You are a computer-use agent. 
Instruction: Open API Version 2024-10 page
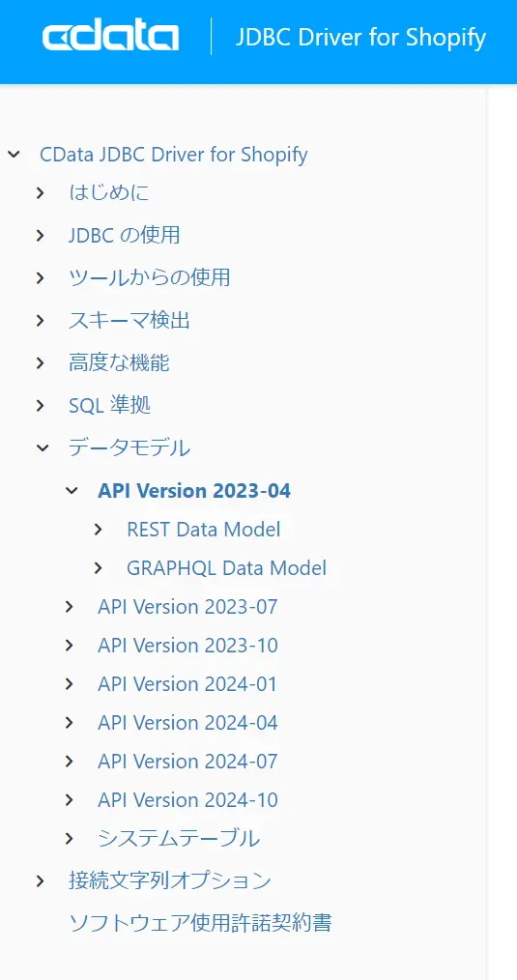coord(187,800)
